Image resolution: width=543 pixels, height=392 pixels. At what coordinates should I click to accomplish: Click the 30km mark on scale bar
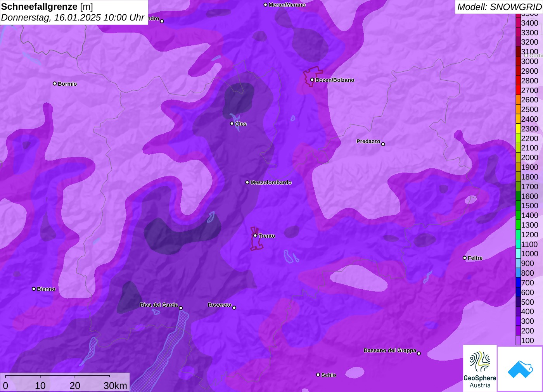(x=115, y=385)
